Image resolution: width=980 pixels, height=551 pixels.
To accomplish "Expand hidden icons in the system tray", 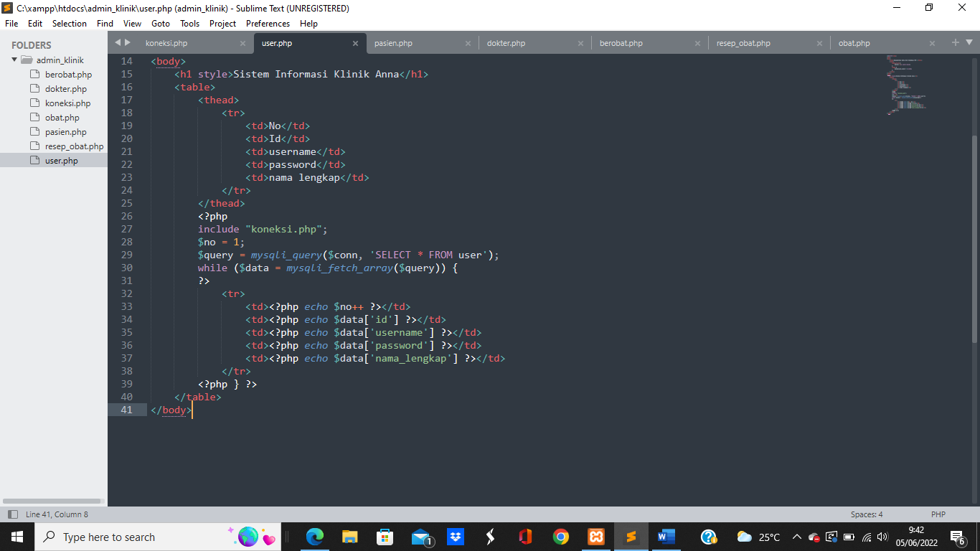I will coord(796,537).
